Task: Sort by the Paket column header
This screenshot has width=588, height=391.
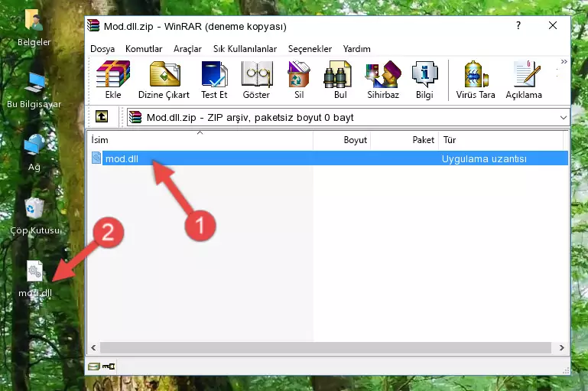Action: coord(404,140)
